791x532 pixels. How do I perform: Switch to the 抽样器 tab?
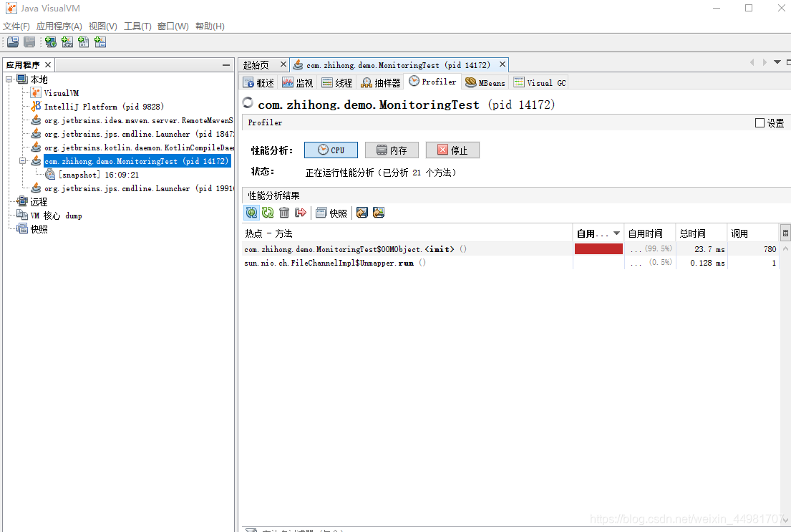click(x=381, y=83)
